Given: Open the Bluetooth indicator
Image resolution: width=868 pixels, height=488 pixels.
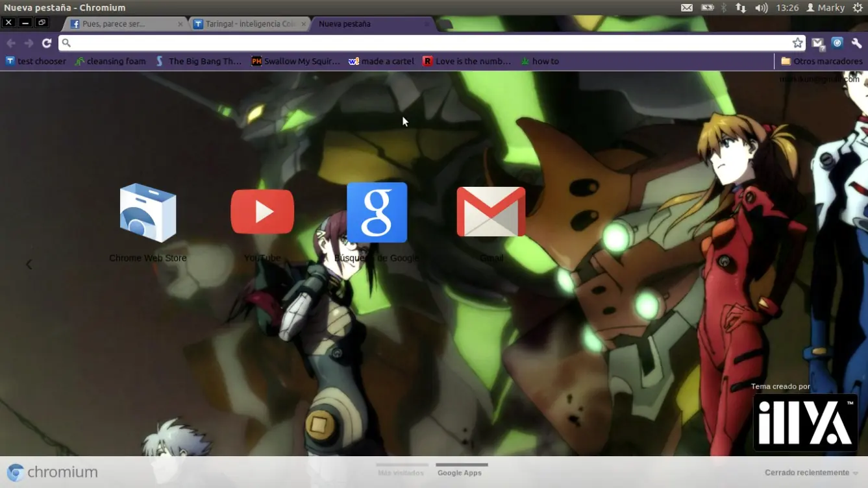Looking at the screenshot, I should coord(725,8).
